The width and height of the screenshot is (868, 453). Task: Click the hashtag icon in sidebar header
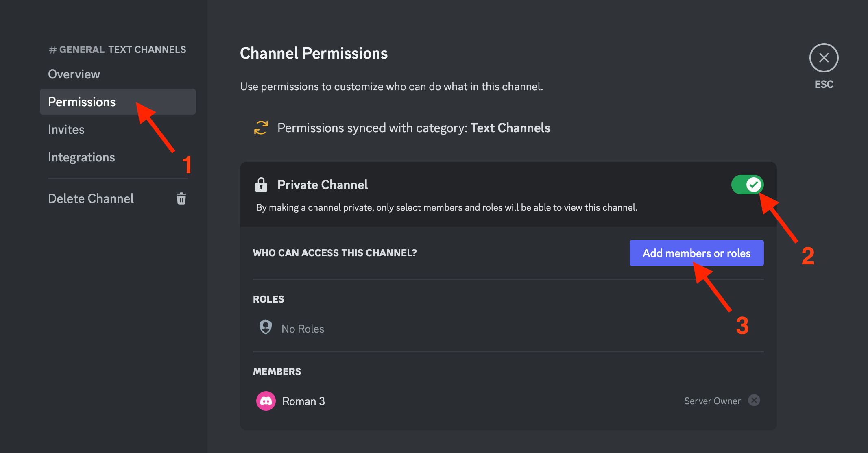click(52, 50)
